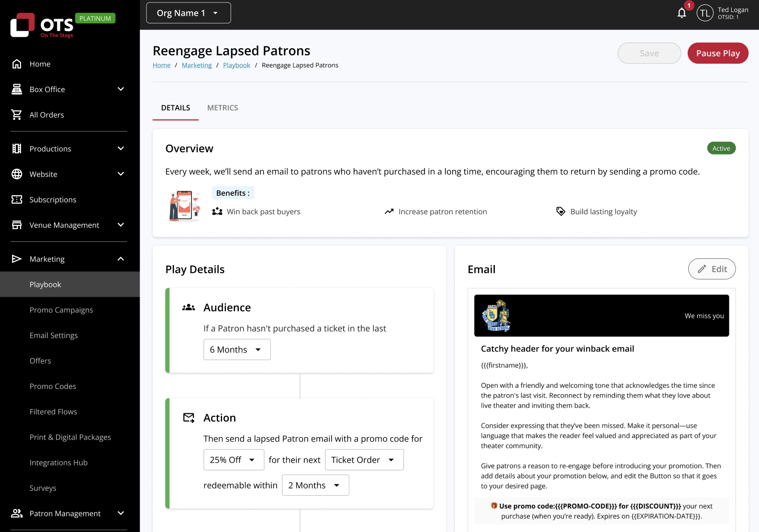The height and width of the screenshot is (532, 759).
Task: Click the {{{firstname}}} placeholder text
Action: (504, 365)
